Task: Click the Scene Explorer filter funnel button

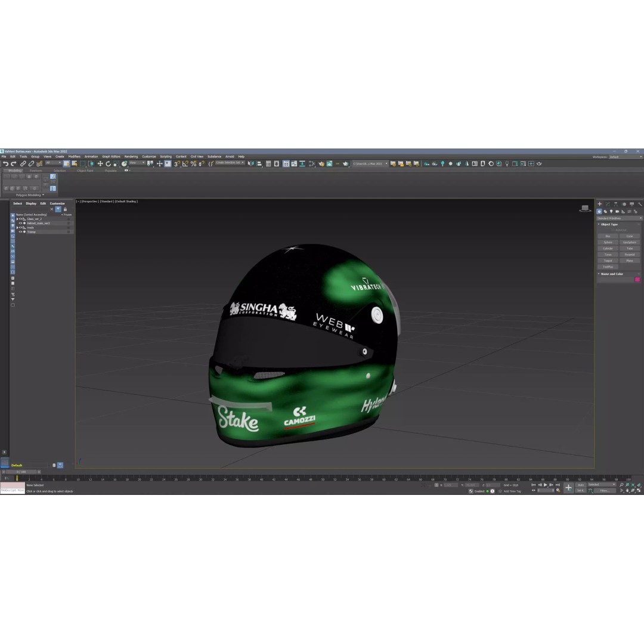Action: [58, 209]
